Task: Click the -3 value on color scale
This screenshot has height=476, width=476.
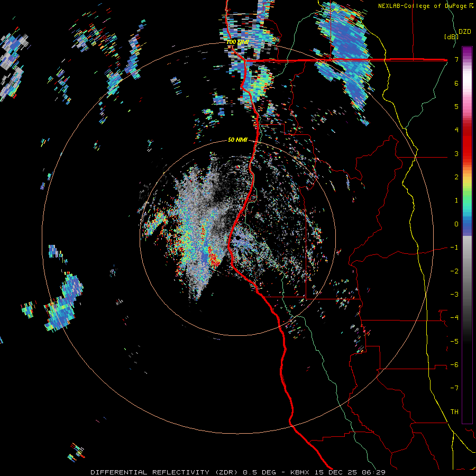Action: click(x=454, y=294)
